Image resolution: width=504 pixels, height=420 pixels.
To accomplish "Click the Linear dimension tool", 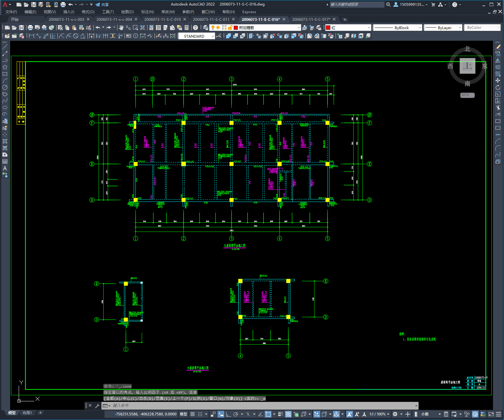I will 31,36.
